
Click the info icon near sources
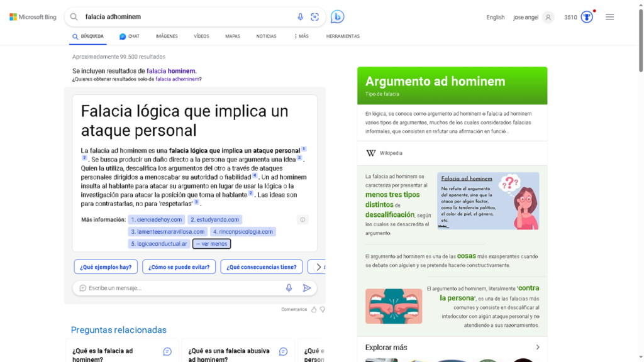click(x=303, y=219)
